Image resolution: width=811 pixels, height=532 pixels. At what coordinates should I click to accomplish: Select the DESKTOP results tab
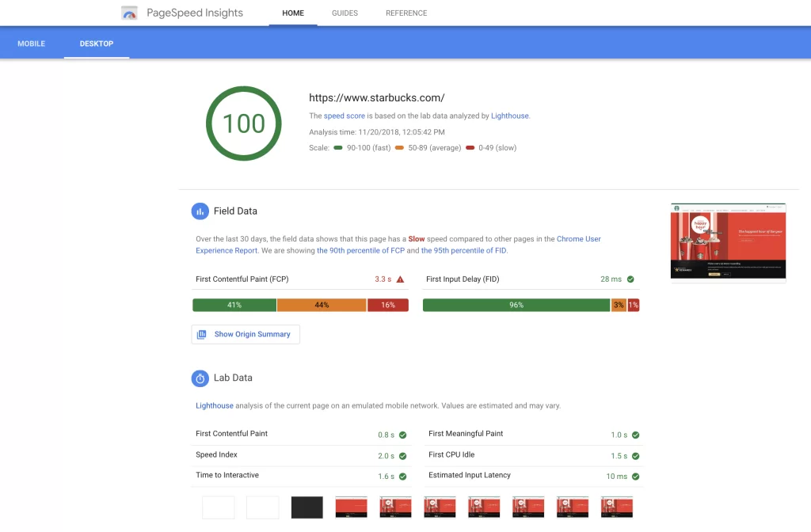(97, 44)
